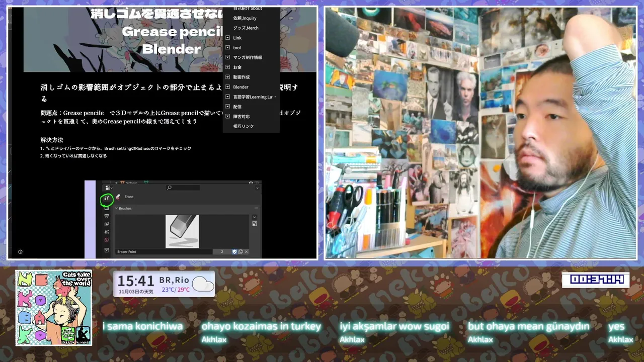The width and height of the screenshot is (644, 362).
Task: Click chat message 'iyi akşamlar wow sugoi'
Action: click(394, 326)
